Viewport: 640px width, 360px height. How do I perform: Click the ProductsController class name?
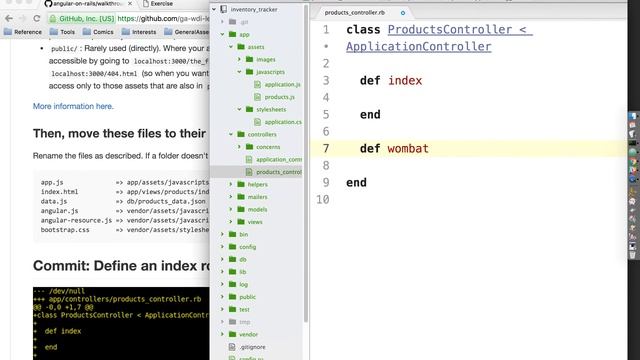click(x=450, y=29)
